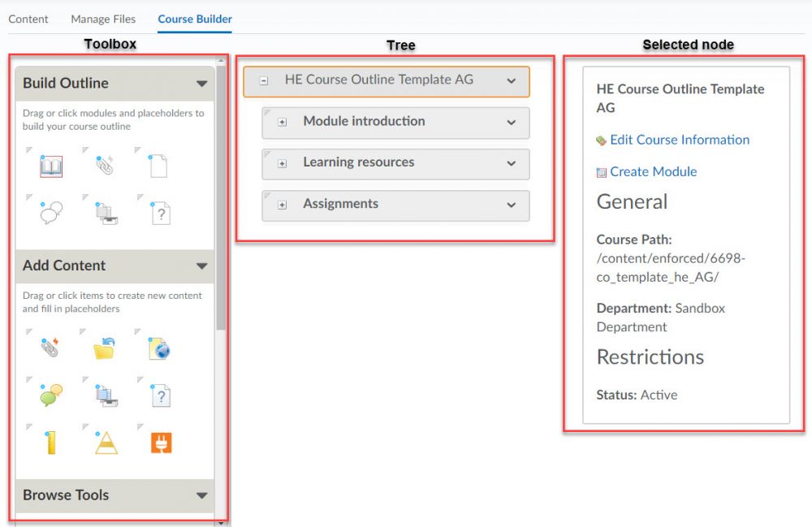This screenshot has height=527, width=812.
Task: Add a blank file placeholder from Build Outline
Action: coord(158,166)
